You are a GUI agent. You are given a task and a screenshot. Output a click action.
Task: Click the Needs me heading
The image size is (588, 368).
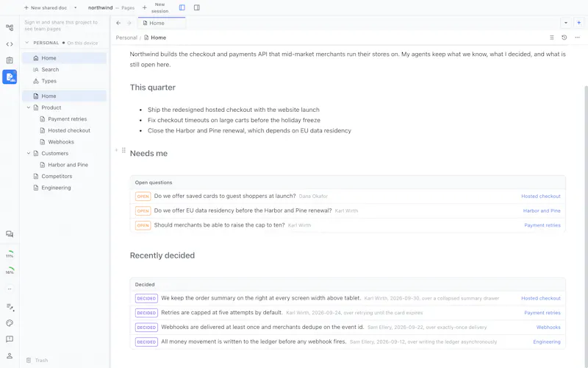click(149, 153)
